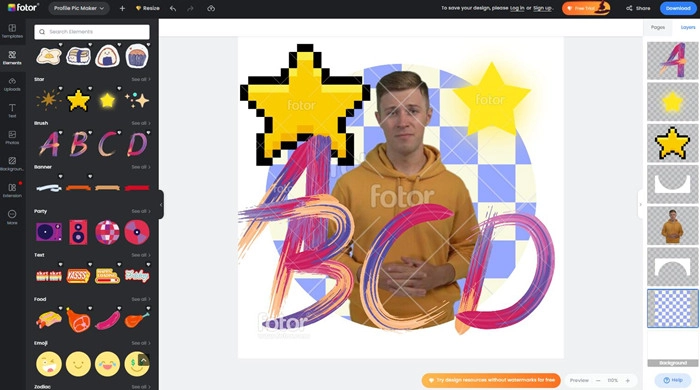The height and width of the screenshot is (390, 700).
Task: Download the design
Action: coord(678,8)
